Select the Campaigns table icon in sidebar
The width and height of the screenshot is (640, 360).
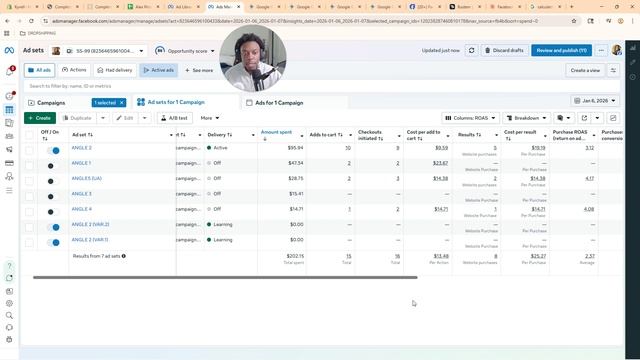[9, 110]
